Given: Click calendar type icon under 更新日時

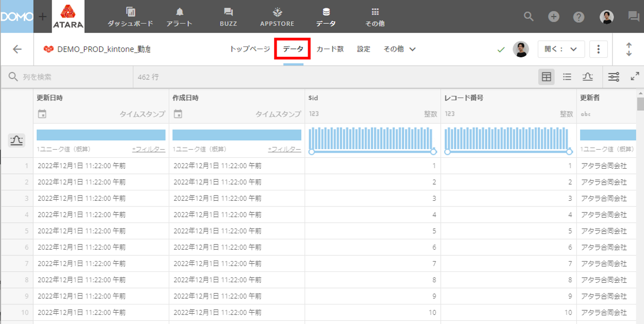Looking at the screenshot, I should (x=42, y=114).
